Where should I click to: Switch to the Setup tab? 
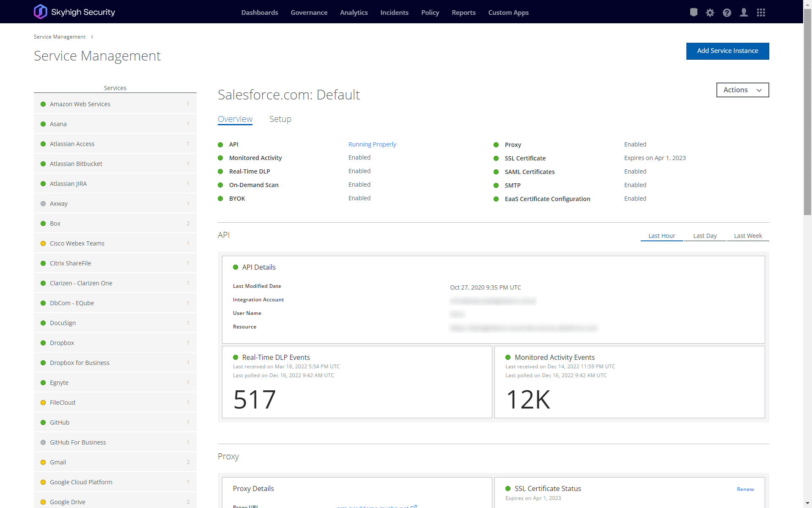(280, 119)
